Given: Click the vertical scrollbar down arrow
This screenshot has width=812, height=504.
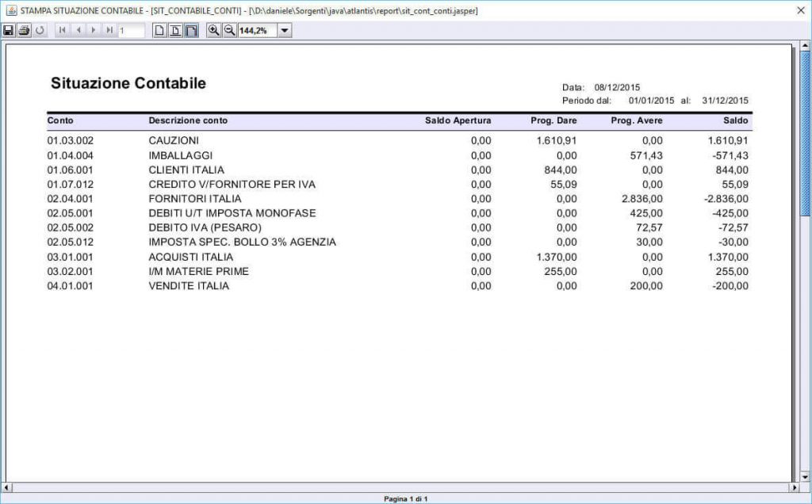Looking at the screenshot, I should (806, 476).
